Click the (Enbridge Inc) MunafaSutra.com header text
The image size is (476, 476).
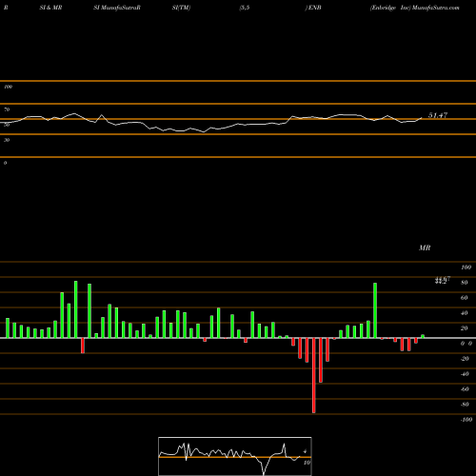point(414,8)
